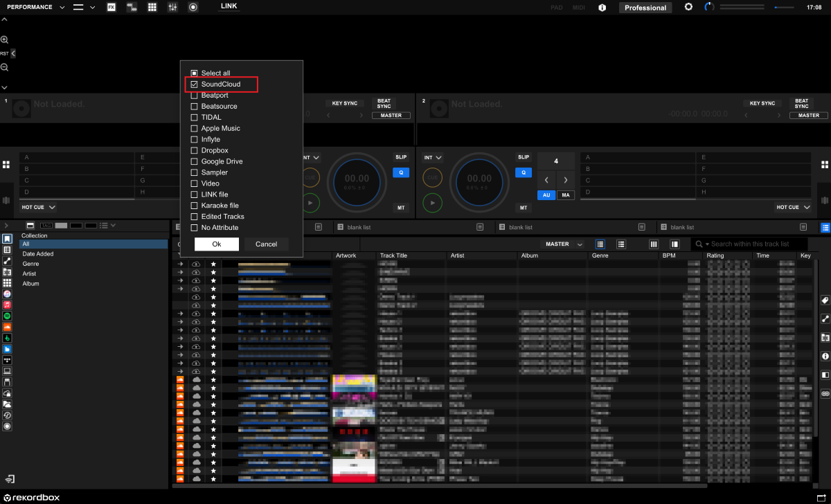Open the deck 1 pad mode grid icon
Screen dimensions: 831x504
click(x=6, y=165)
